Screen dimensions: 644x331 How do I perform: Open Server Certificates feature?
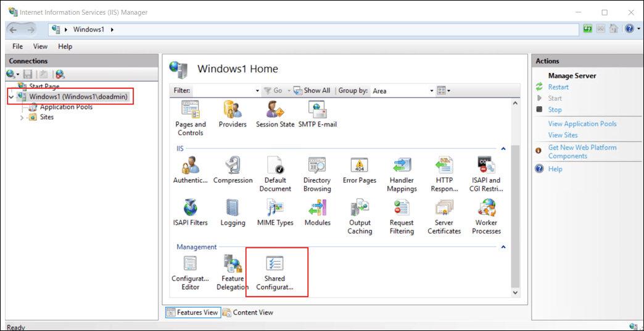point(444,217)
